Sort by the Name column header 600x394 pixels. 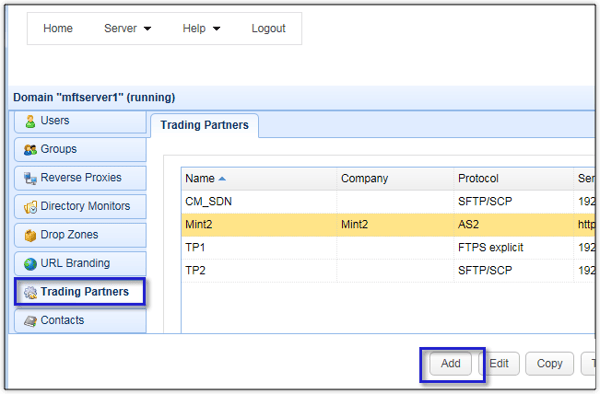coord(259,179)
